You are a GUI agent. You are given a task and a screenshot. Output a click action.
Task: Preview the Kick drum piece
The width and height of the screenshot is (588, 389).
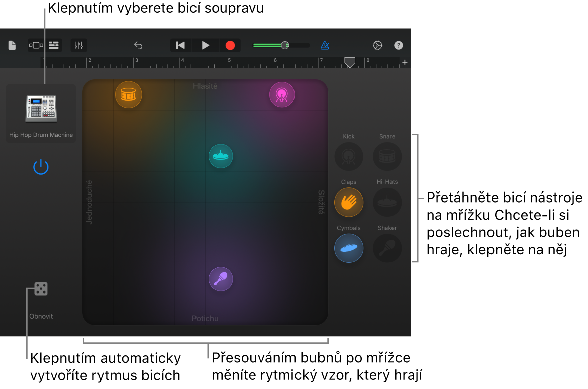click(349, 156)
